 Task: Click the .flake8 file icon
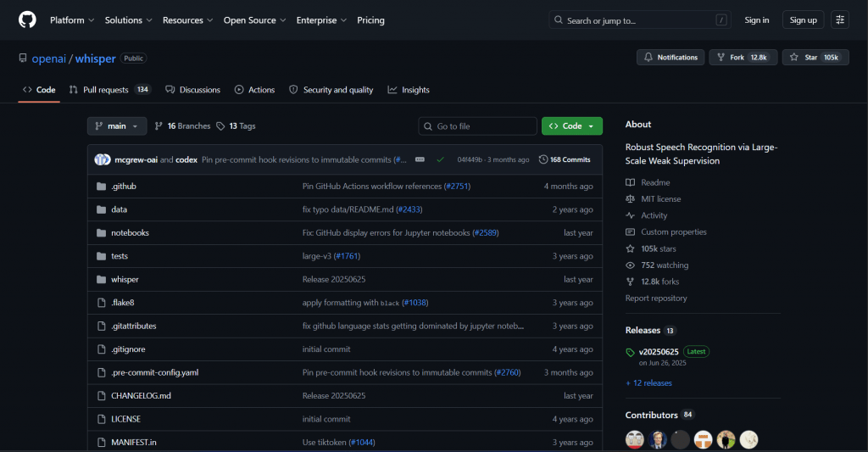pos(102,303)
